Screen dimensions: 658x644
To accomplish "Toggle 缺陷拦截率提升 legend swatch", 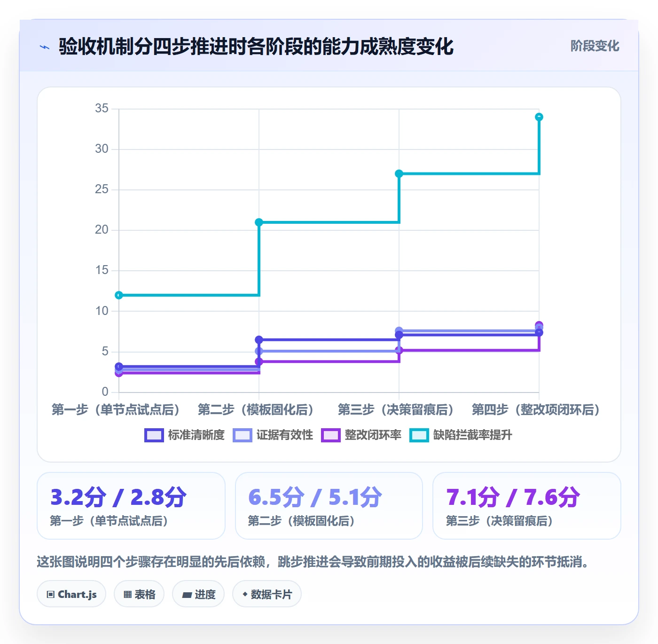I will [x=419, y=435].
